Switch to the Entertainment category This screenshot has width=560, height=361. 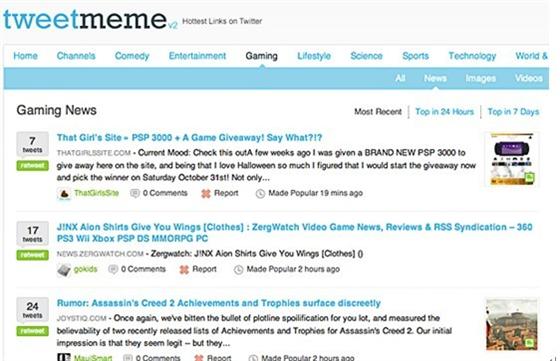[x=197, y=56]
